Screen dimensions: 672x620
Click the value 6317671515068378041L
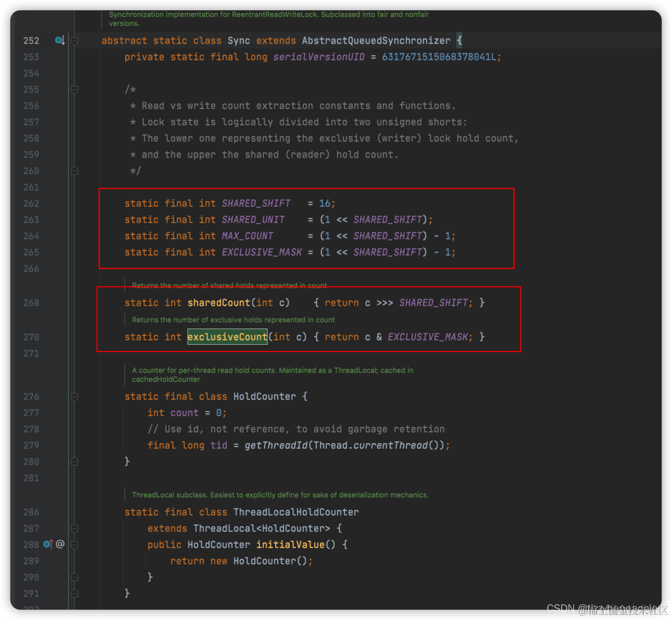coord(439,57)
